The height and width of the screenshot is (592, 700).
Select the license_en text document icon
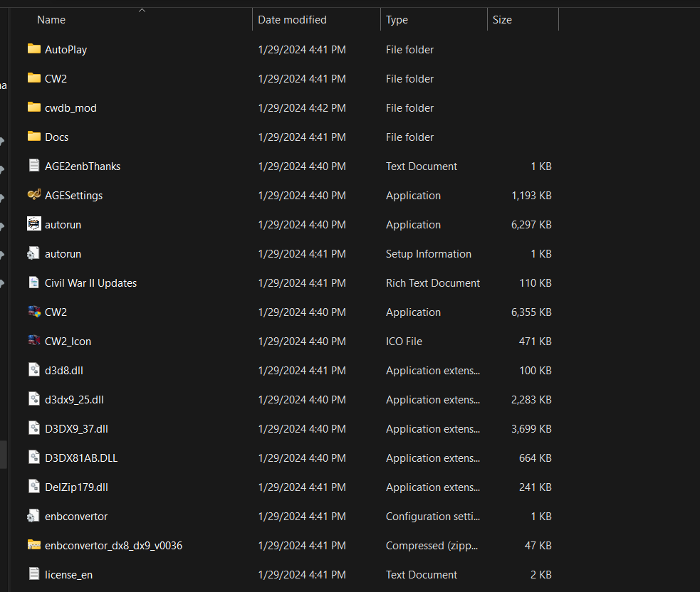34,573
